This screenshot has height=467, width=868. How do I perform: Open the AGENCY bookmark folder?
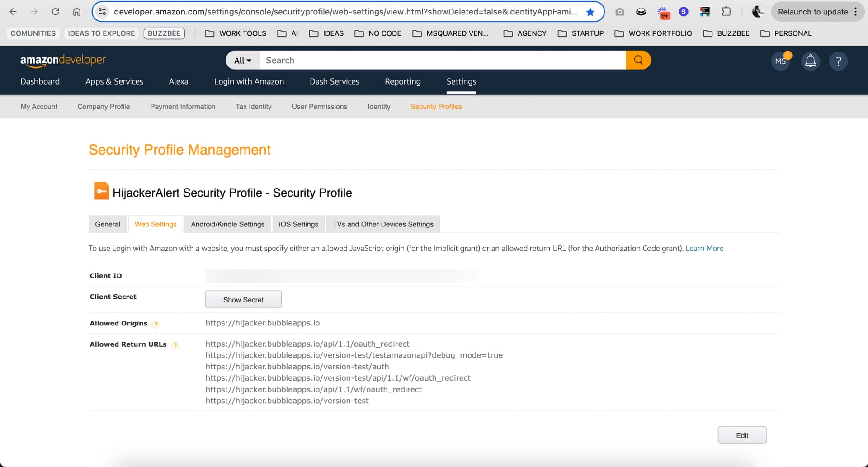pyautogui.click(x=525, y=33)
